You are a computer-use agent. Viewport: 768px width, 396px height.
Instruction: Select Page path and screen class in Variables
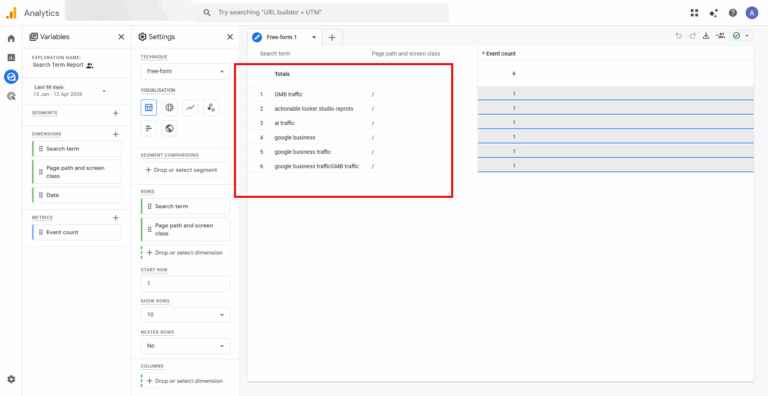point(77,172)
